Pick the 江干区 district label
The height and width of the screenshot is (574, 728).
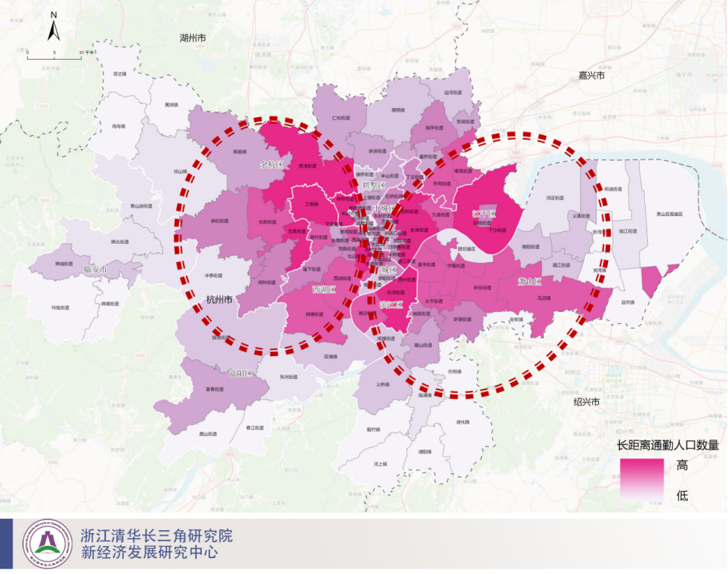point(483,214)
